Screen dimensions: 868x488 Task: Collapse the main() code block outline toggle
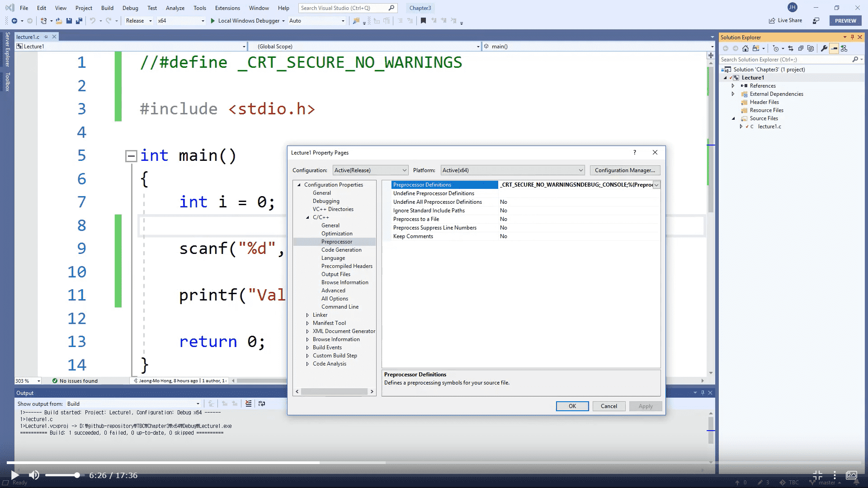click(131, 156)
